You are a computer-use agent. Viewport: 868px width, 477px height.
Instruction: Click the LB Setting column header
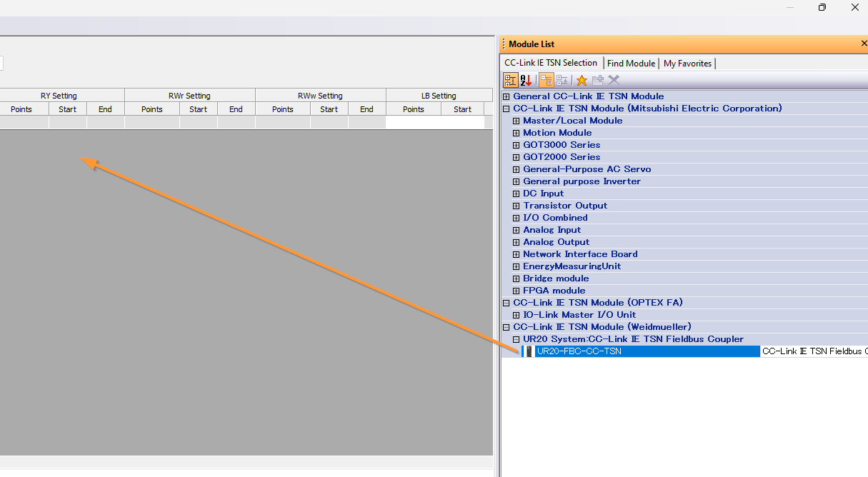pos(439,96)
